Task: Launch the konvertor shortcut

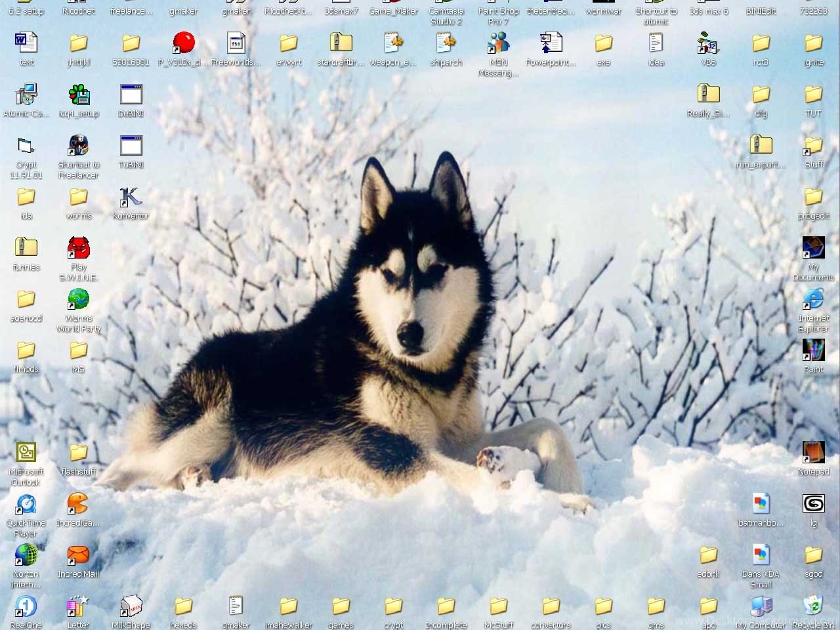Action: pos(131,197)
